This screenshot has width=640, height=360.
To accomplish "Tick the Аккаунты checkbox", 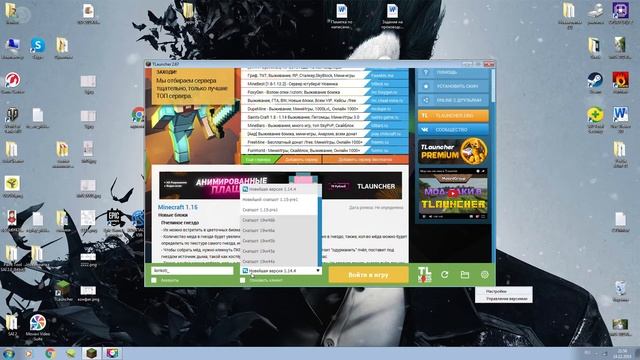I will [x=154, y=280].
